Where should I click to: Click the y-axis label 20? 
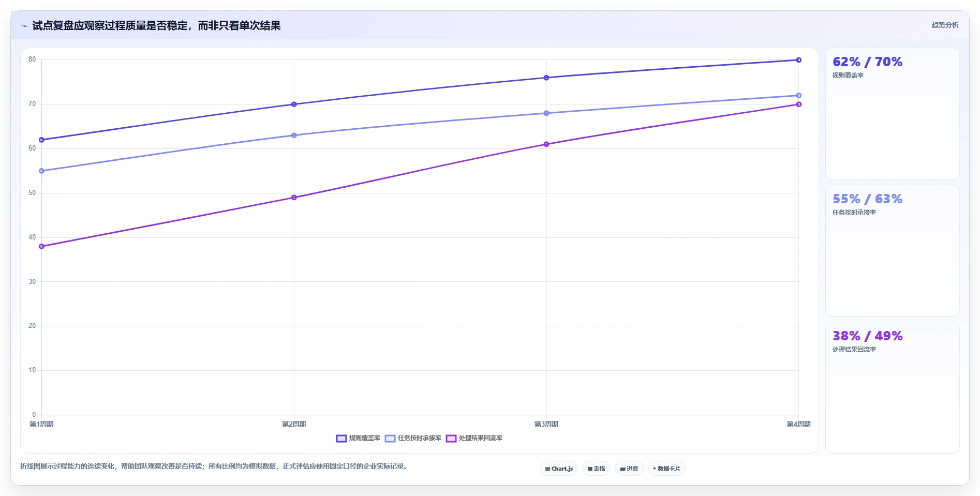32,326
